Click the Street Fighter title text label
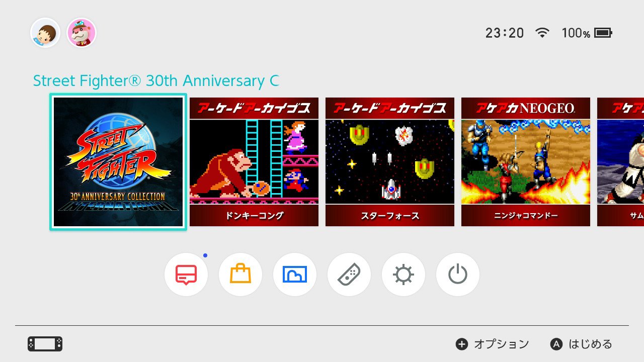 pyautogui.click(x=156, y=81)
